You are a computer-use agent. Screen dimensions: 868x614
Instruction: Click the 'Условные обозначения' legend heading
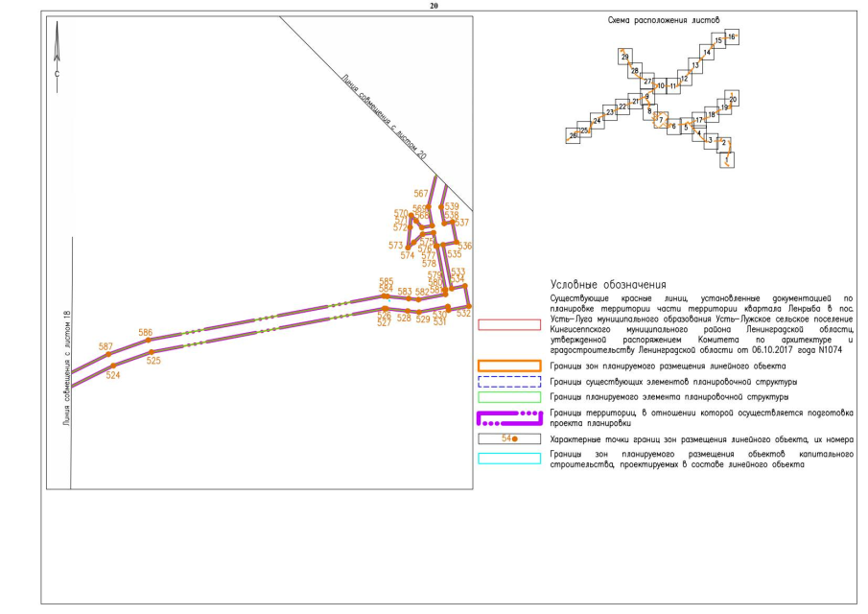[x=608, y=285]
